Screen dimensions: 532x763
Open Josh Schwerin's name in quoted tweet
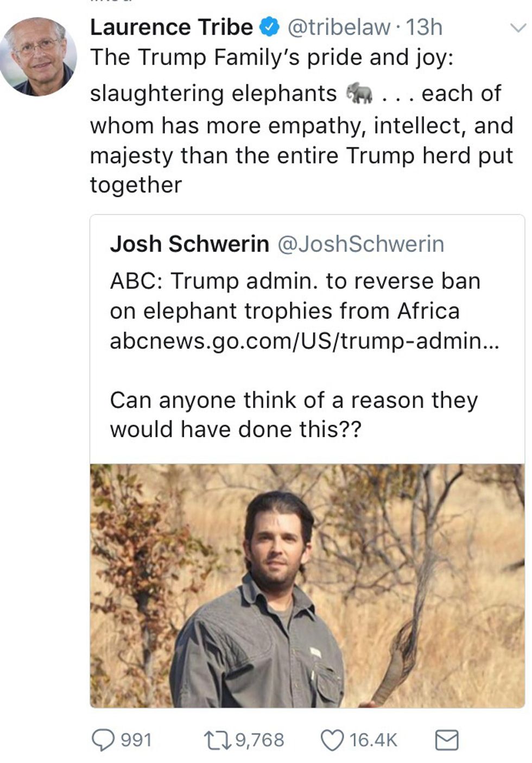[189, 244]
